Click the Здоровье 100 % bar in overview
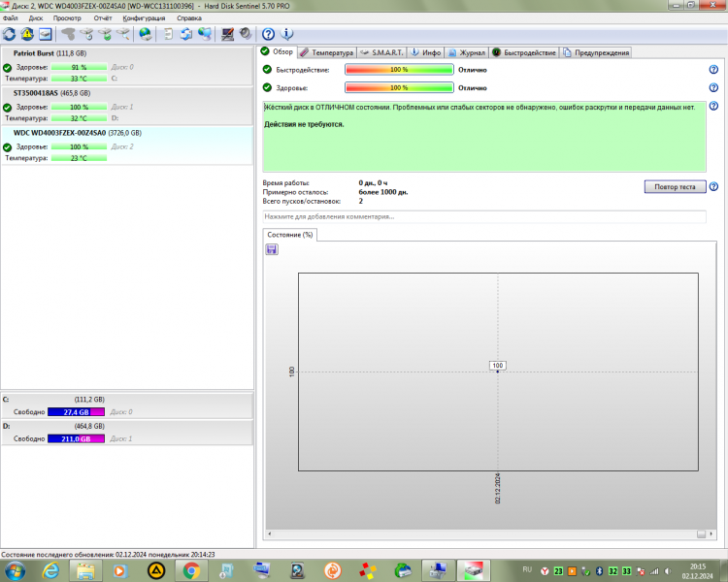Image resolution: width=728 pixels, height=582 pixels. [x=399, y=87]
